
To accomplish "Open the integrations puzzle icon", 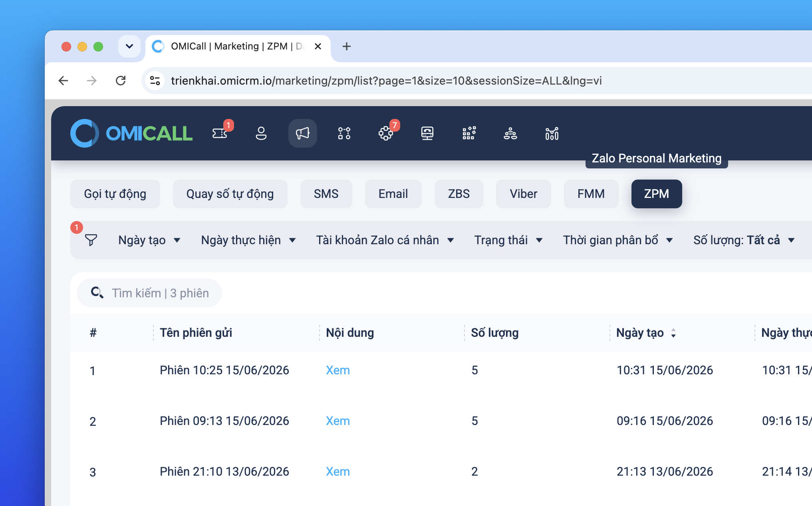I will pos(386,133).
